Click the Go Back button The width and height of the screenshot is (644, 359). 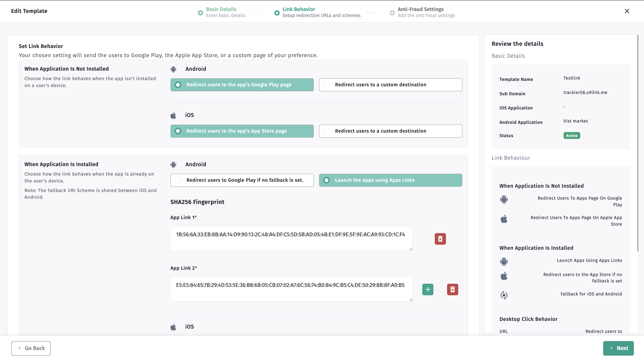point(31,348)
